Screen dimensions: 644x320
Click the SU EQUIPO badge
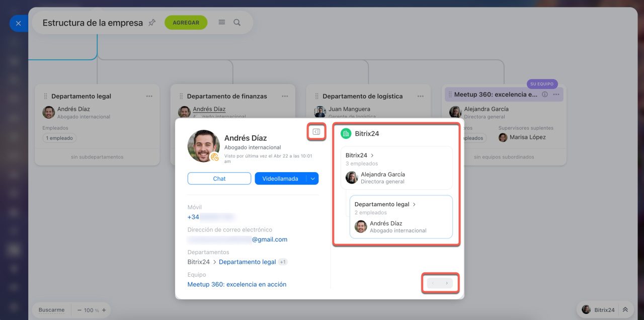(x=542, y=84)
